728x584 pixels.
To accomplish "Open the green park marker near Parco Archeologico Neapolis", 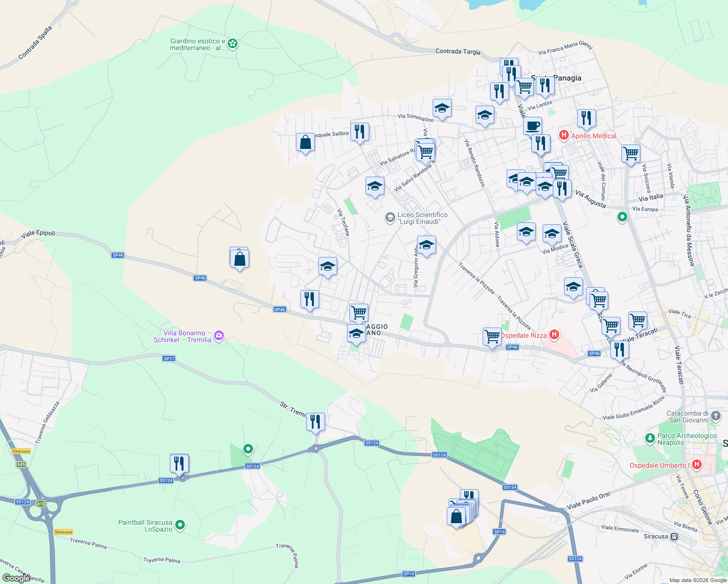I will pyautogui.click(x=649, y=438).
